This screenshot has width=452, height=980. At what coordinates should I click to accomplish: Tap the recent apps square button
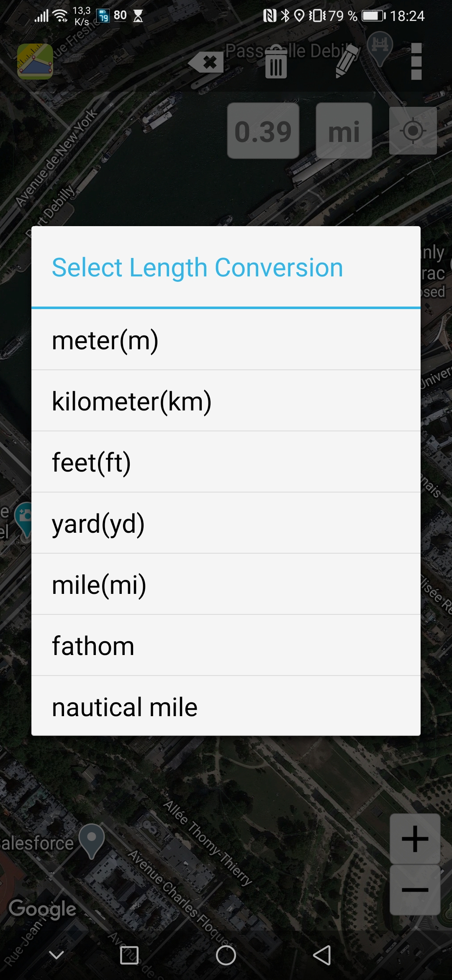pos(129,955)
